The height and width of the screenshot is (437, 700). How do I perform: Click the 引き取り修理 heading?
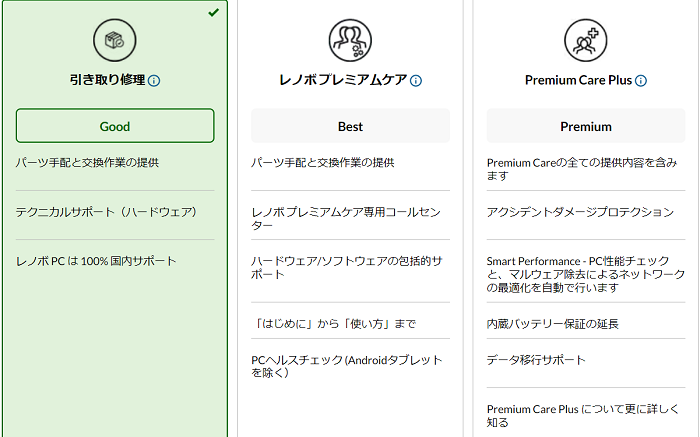[108, 80]
